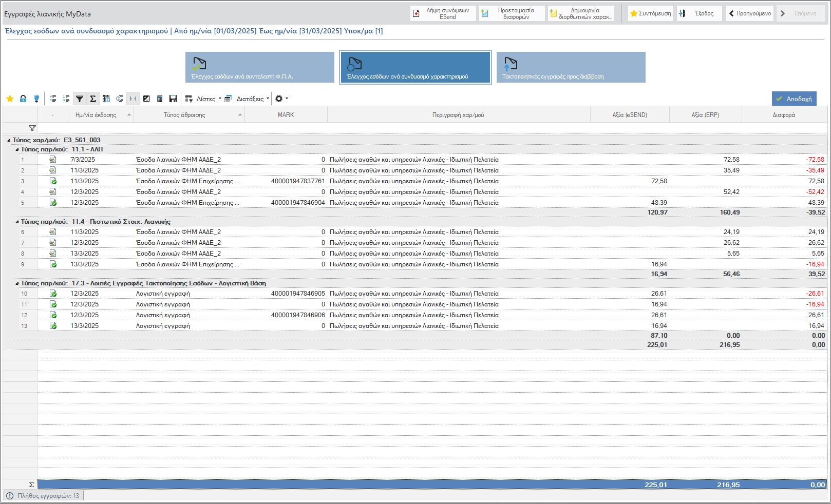The width and height of the screenshot is (831, 504).
Task: Switch to Τακτοποιητικές εγγραφές προς διαβίβαση tab
Action: [571, 67]
